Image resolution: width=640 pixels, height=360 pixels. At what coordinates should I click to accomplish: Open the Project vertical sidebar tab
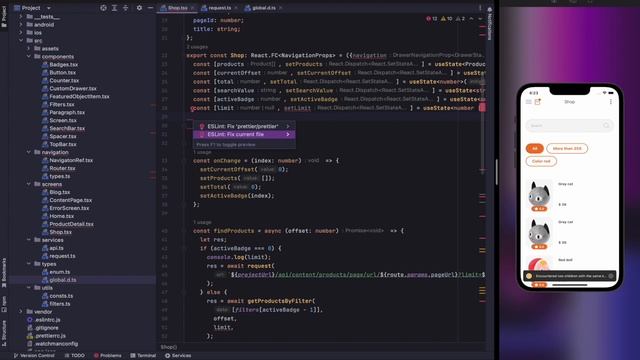point(4,16)
